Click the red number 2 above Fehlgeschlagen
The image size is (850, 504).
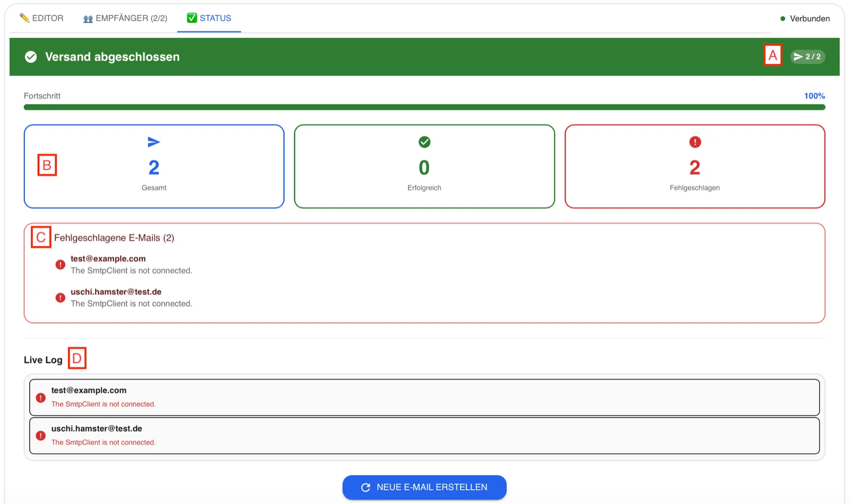[695, 168]
